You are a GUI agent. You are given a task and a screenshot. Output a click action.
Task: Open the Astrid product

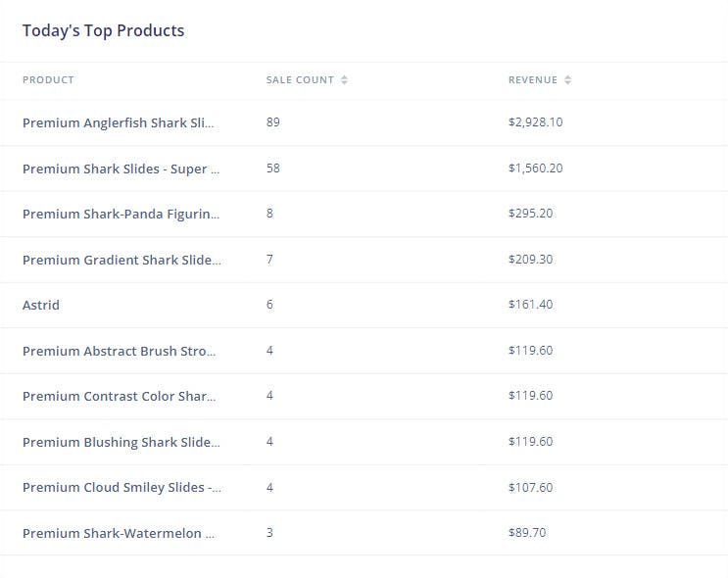coord(41,305)
